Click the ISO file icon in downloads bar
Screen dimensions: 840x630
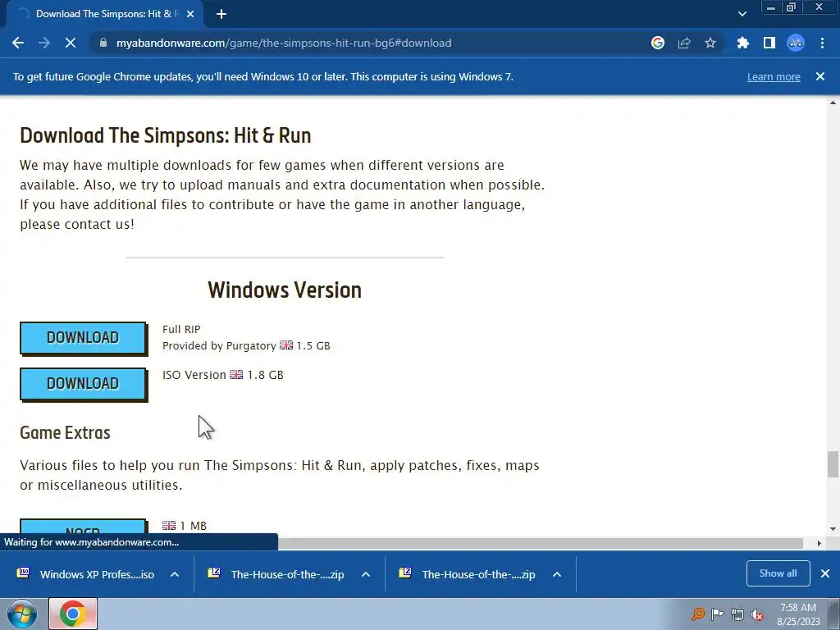(x=23, y=573)
